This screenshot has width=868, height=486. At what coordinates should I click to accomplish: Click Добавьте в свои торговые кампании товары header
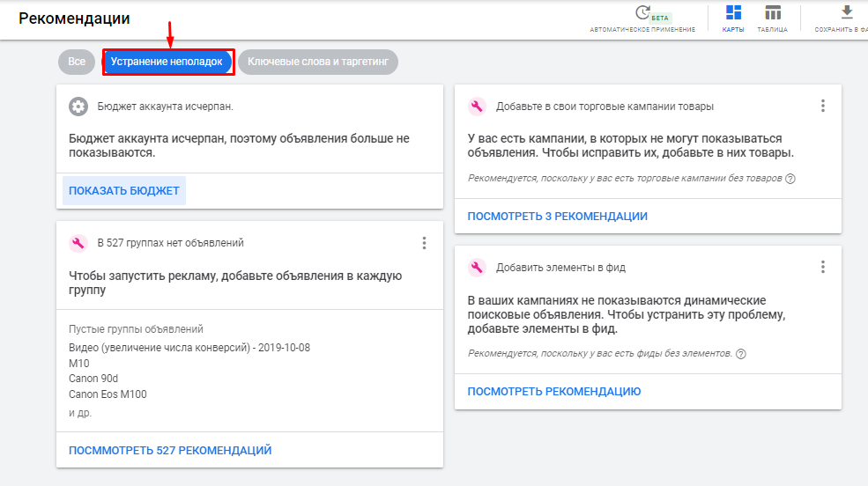605,107
